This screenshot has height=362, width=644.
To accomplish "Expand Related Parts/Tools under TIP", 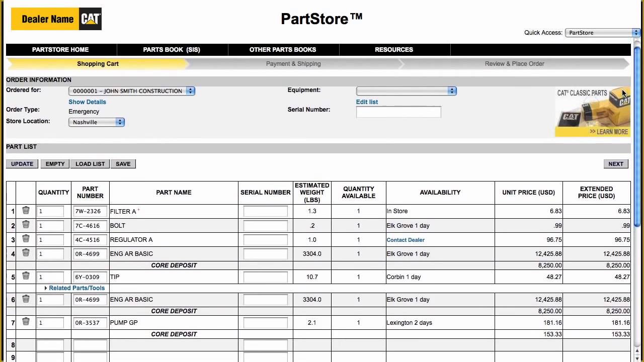I will click(x=74, y=288).
